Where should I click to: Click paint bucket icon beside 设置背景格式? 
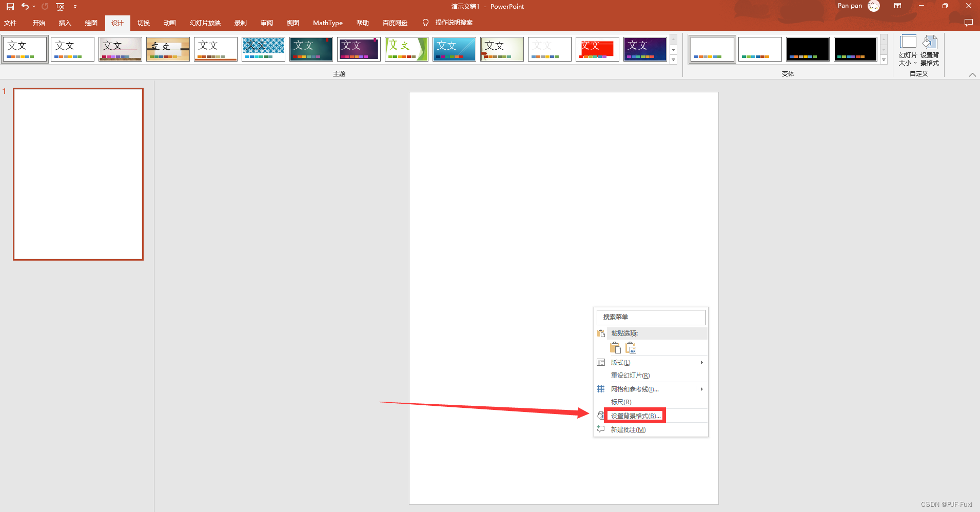pyautogui.click(x=601, y=416)
